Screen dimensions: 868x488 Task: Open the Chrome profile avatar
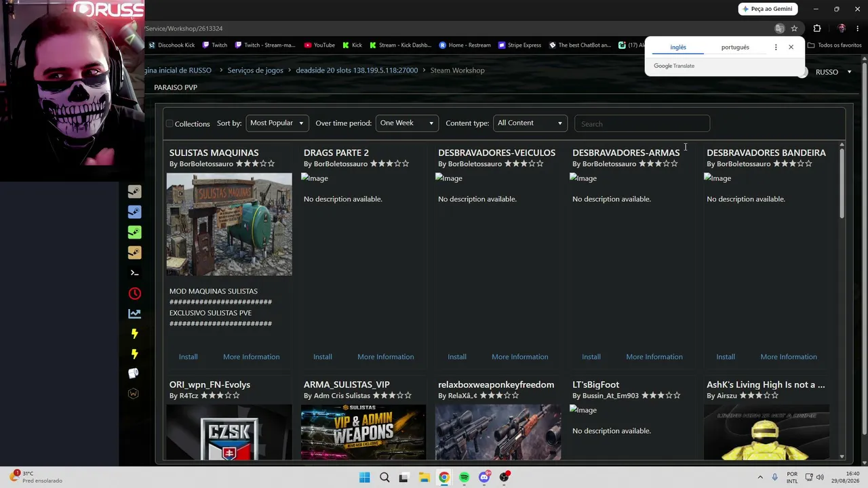point(842,28)
